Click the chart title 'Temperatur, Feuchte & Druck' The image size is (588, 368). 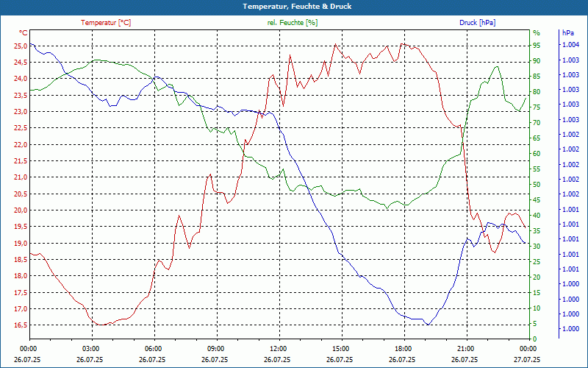[297, 7]
